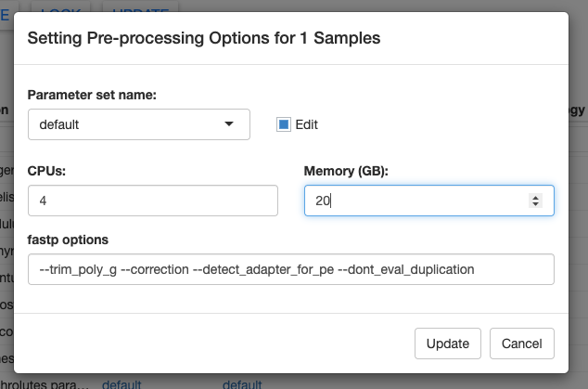Click the caret arrow beside default

pos(229,123)
